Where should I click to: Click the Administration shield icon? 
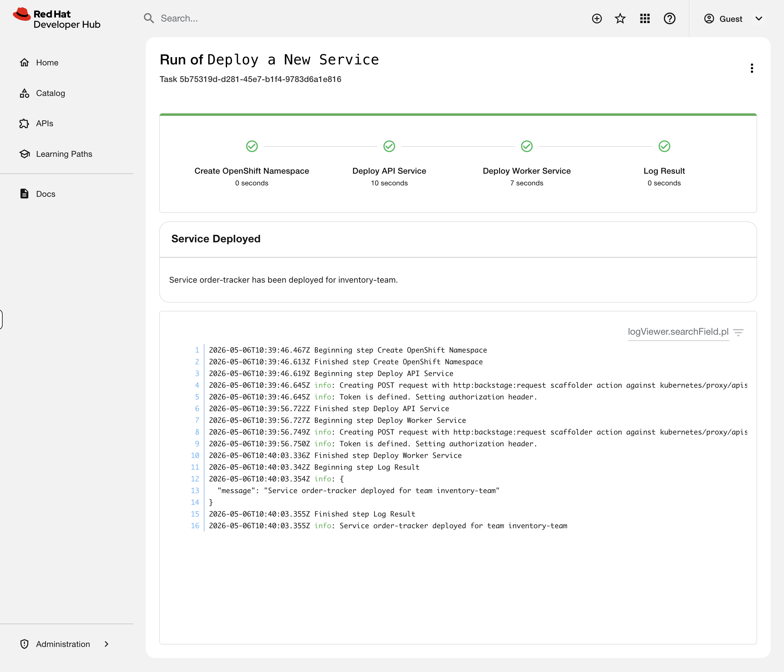tap(24, 644)
